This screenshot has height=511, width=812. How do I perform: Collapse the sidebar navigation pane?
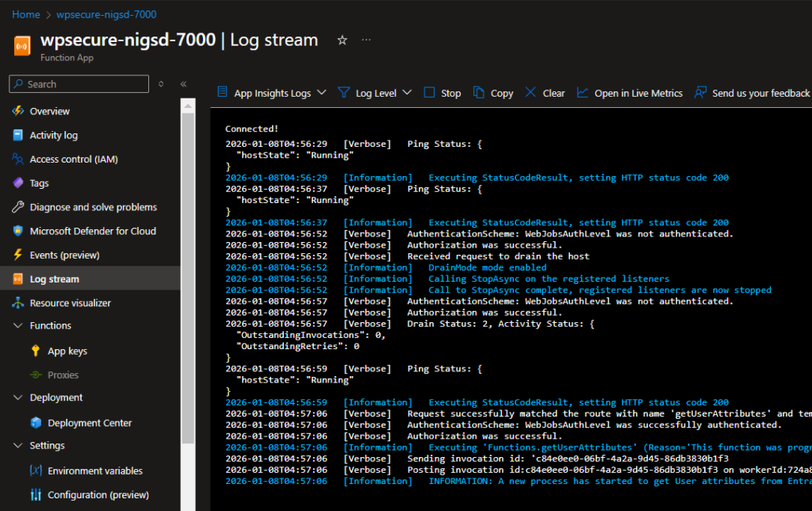pos(183,84)
